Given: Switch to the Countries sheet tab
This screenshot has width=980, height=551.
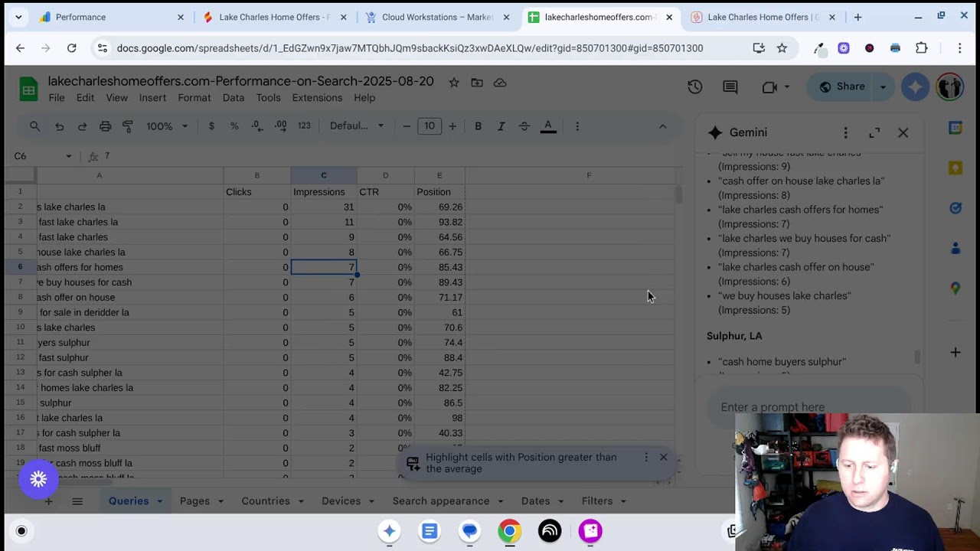Looking at the screenshot, I should click(x=266, y=501).
